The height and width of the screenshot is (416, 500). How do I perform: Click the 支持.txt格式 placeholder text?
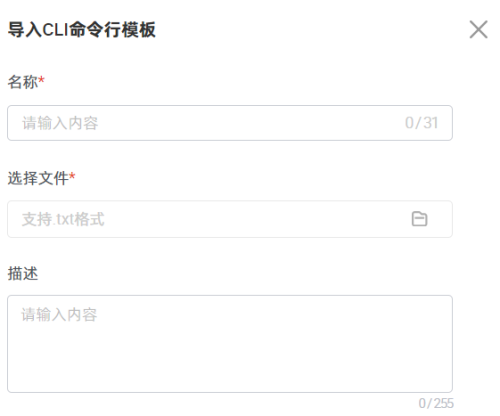coord(63,219)
